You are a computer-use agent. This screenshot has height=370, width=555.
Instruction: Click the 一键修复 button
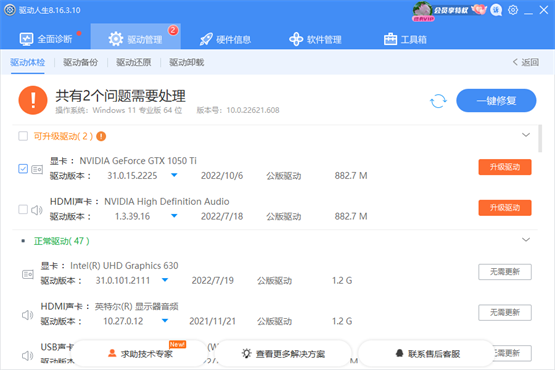point(496,101)
